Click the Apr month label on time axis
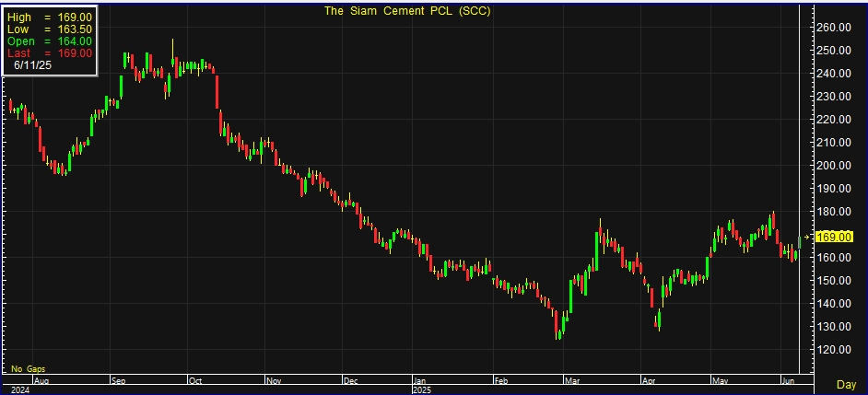868x395 pixels. pyautogui.click(x=648, y=380)
